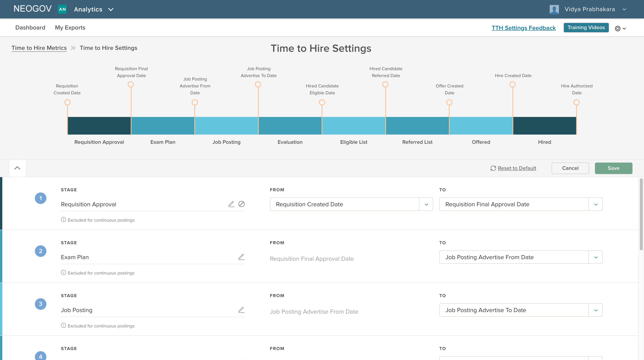This screenshot has width=644, height=360.
Task: Select the Job Posting Advertise From Date marker
Action: 195,102
